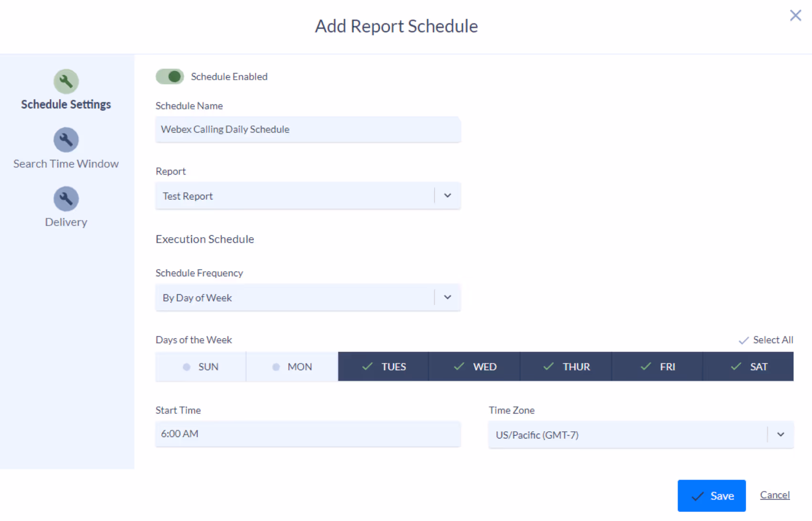Open the Search Time Window section icon
The height and width of the screenshot is (521, 812).
click(x=66, y=139)
